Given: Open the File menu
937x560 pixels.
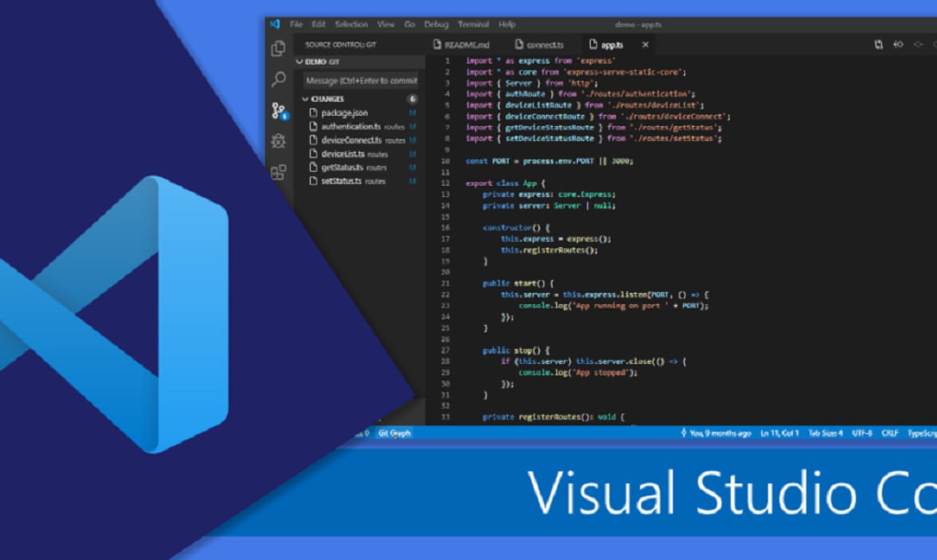Looking at the screenshot, I should click(296, 24).
